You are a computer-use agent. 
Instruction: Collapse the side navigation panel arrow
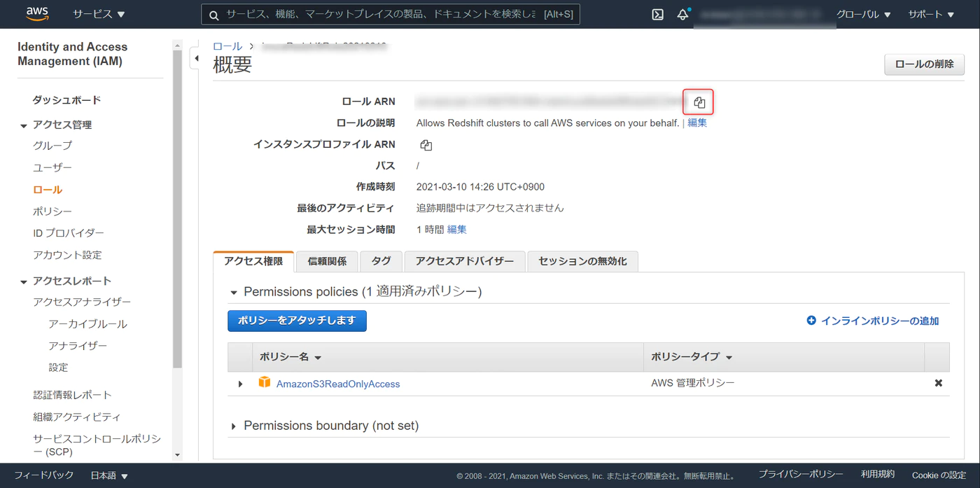point(197,58)
